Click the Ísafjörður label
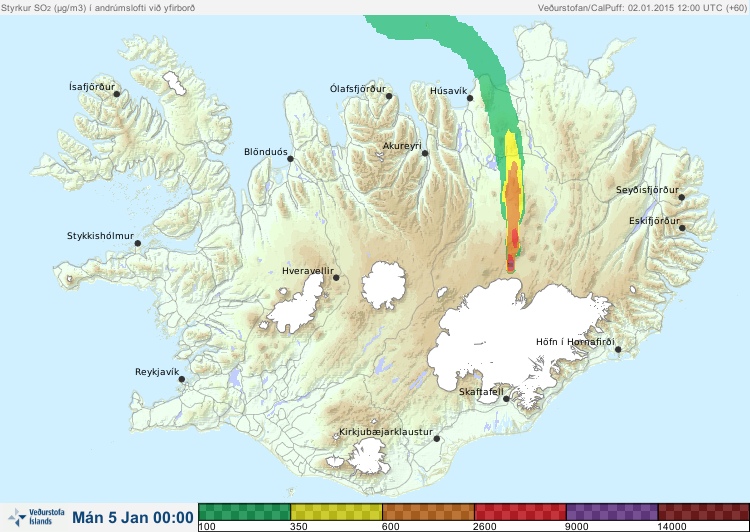750x532 pixels. 92,87
